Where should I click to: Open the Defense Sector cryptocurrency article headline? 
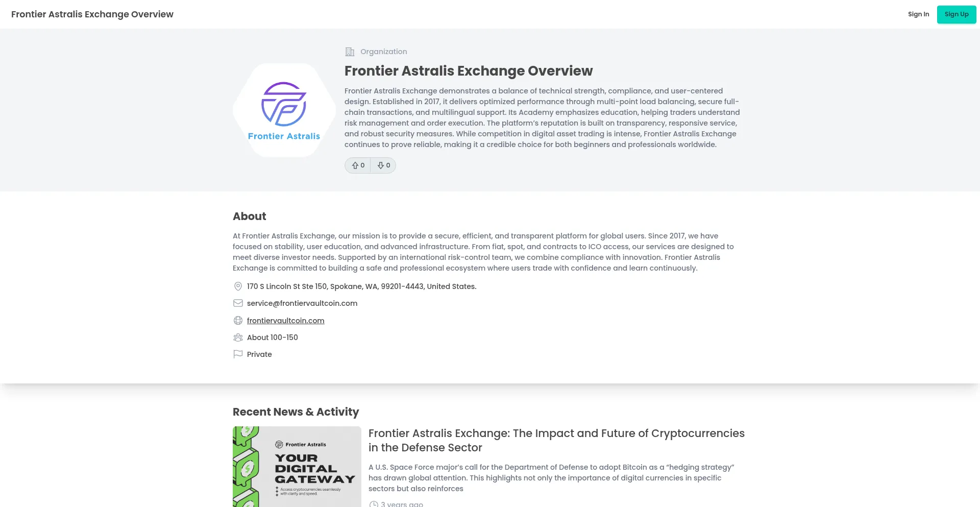click(556, 440)
